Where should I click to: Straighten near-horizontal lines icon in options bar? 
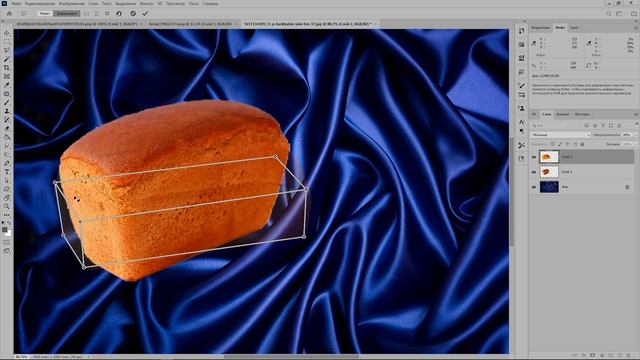click(x=97, y=13)
